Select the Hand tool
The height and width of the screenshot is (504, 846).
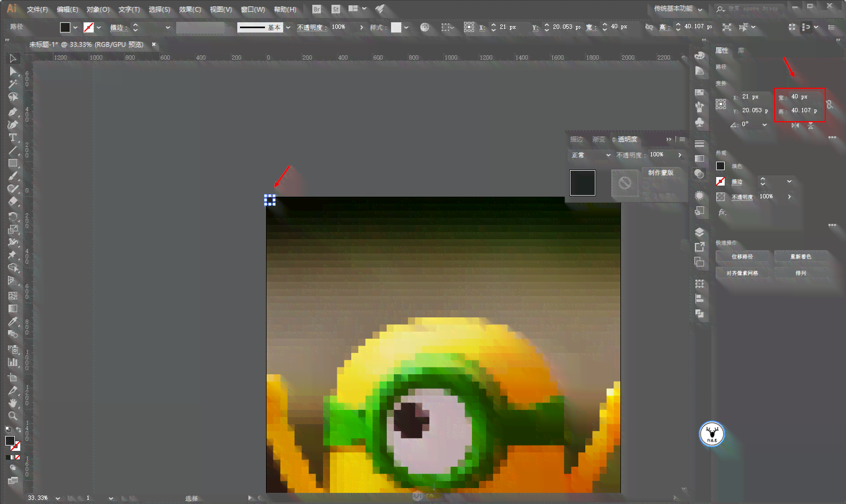pos(13,403)
